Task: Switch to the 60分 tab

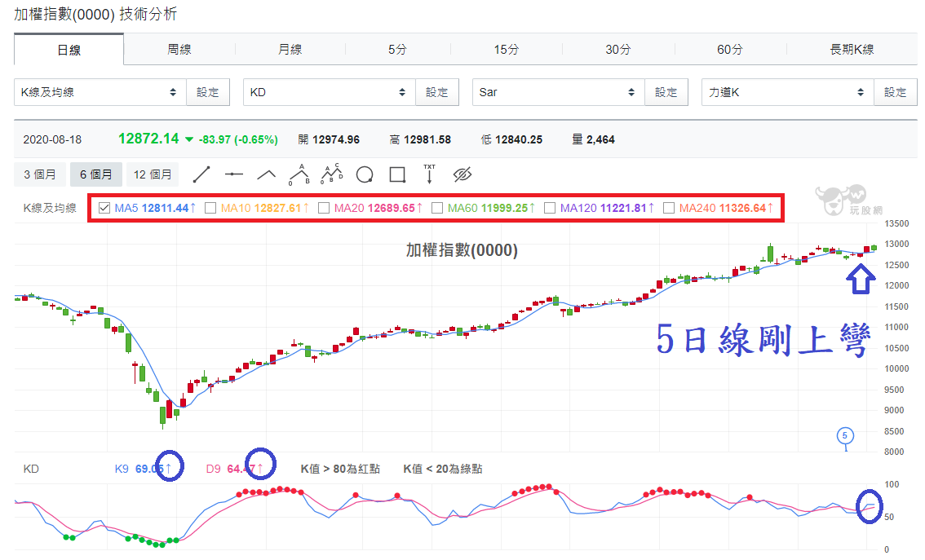Action: pyautogui.click(x=730, y=50)
